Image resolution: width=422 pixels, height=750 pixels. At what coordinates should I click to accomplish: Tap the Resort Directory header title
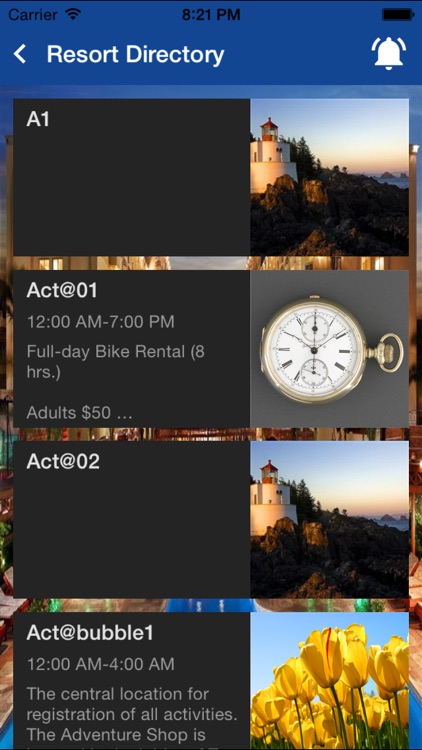[x=135, y=55]
